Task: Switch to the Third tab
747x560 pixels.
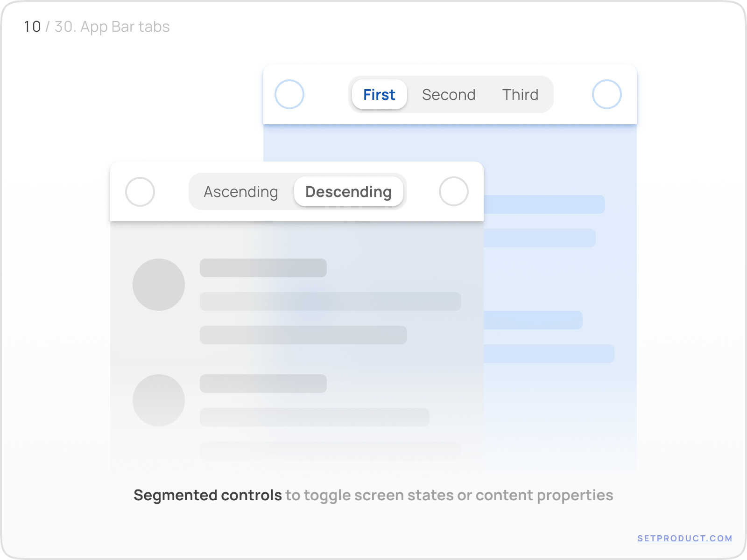Action: (x=520, y=94)
